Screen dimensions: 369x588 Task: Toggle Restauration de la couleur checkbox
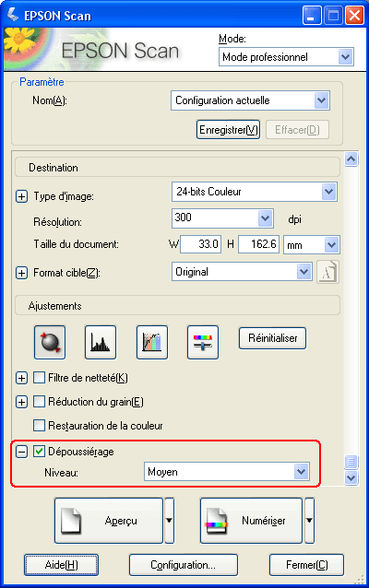click(x=39, y=426)
